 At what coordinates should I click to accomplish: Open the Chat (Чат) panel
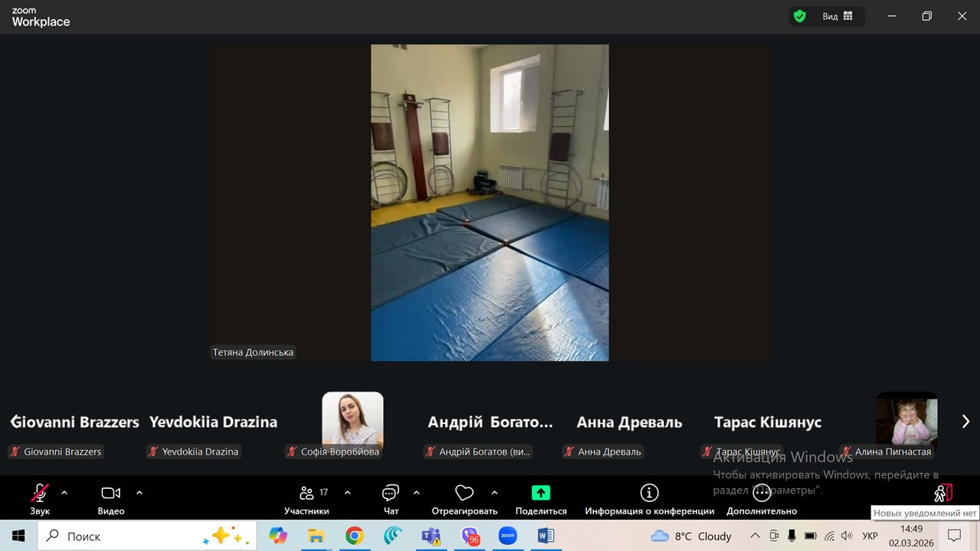(x=390, y=494)
